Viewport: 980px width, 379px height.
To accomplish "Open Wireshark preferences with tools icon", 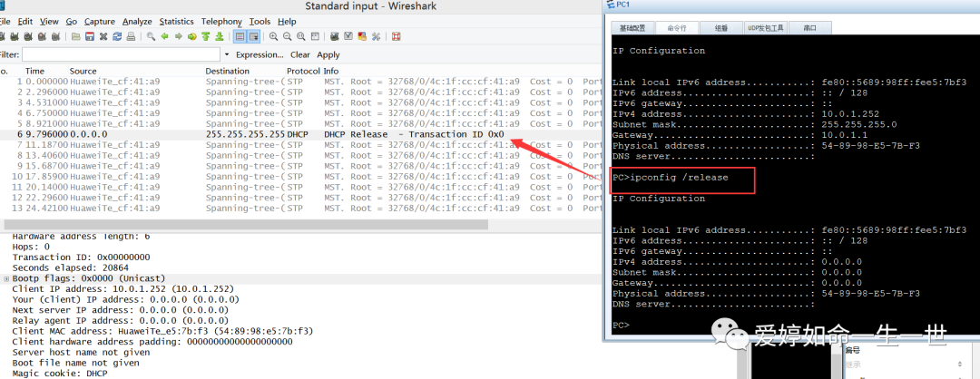I will [376, 36].
